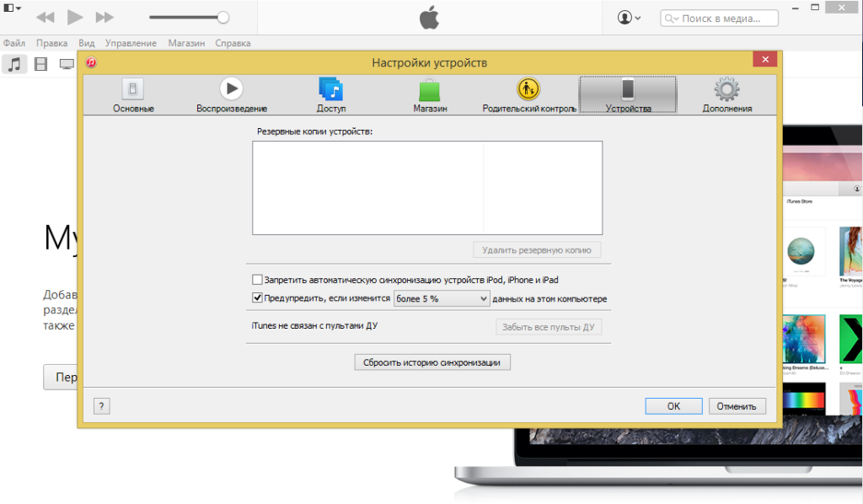Open the Основные preferences tab icon
863x504 pixels.
133,89
